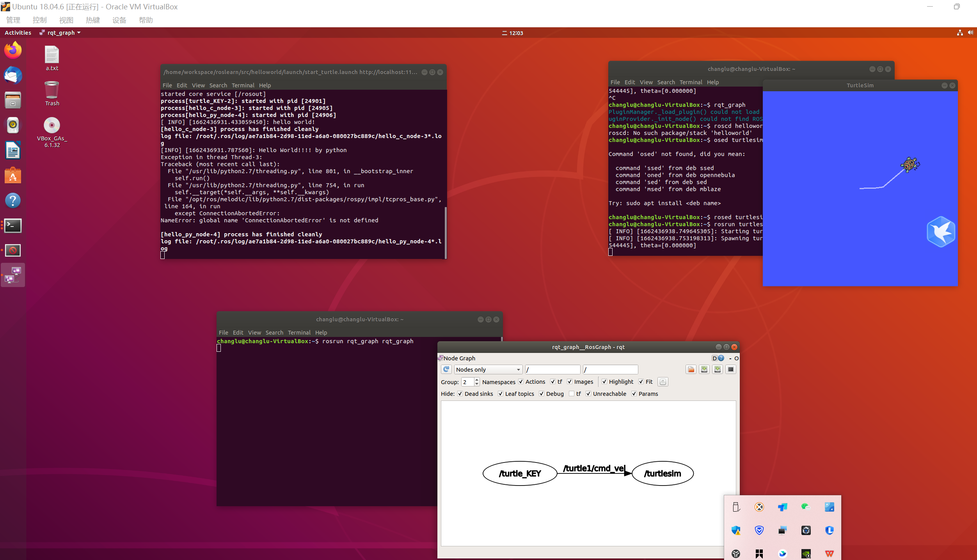Open WPS Office tray icon
Image resolution: width=977 pixels, height=560 pixels.
(829, 554)
